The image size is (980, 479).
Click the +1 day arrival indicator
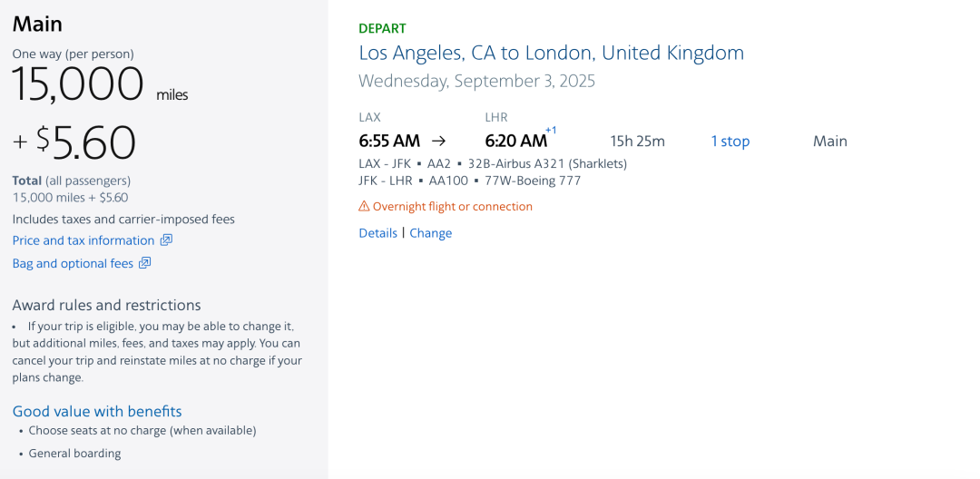[551, 131]
